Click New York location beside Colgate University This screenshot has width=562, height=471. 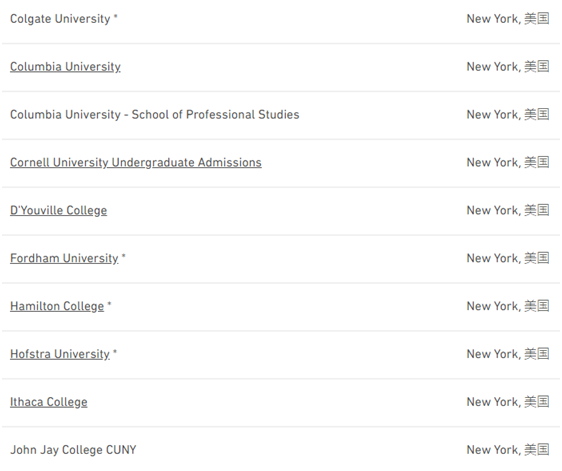coord(508,19)
